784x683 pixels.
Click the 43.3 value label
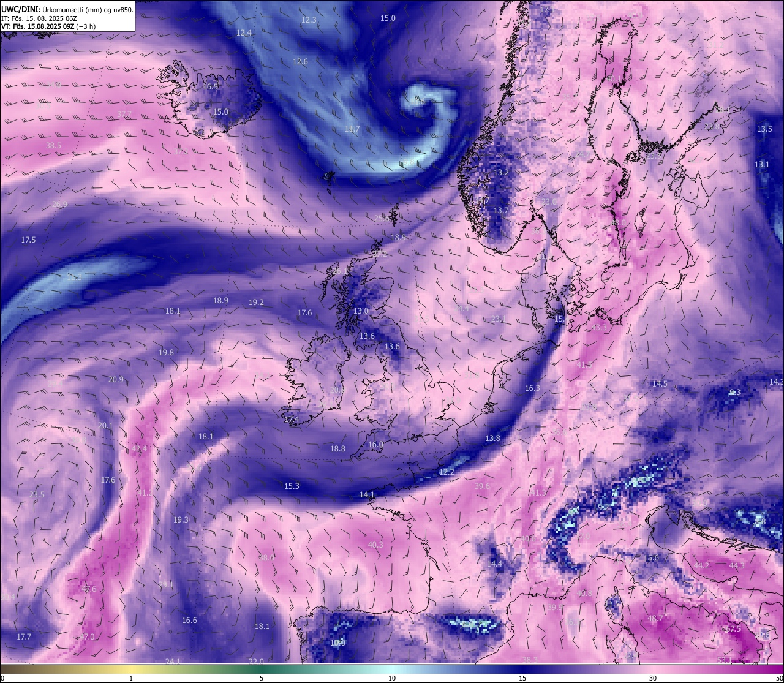[x=599, y=327]
